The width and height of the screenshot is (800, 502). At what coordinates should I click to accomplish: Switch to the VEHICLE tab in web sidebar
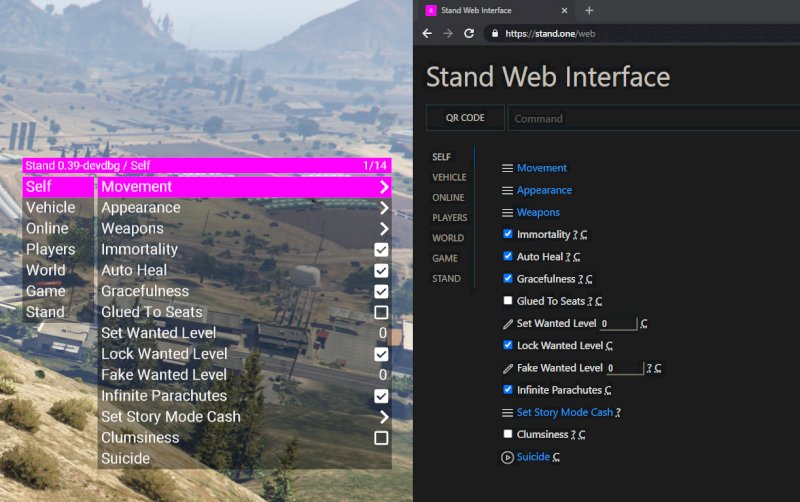(449, 177)
